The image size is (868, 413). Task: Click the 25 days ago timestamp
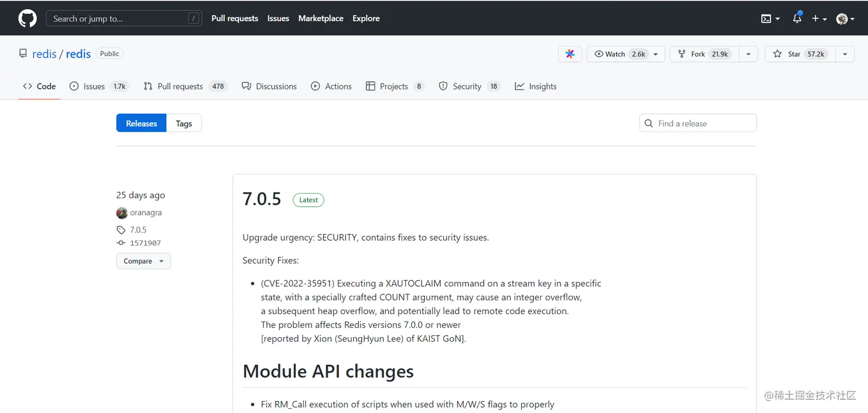tap(141, 195)
